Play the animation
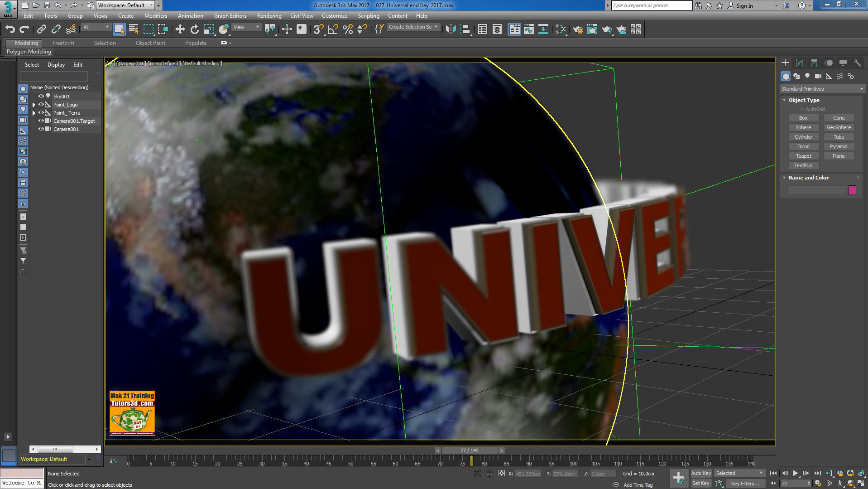The height and width of the screenshot is (489, 868). click(795, 474)
